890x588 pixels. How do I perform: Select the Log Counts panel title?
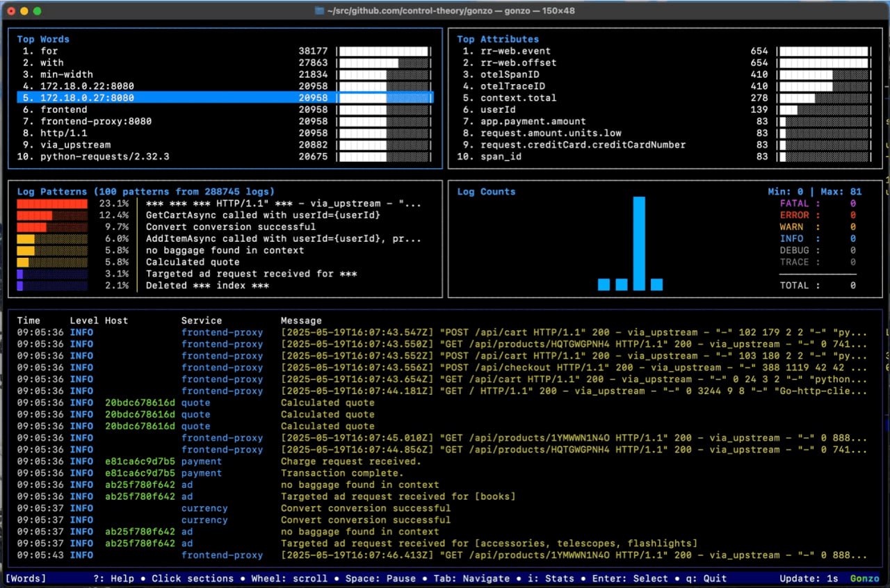[x=486, y=192]
